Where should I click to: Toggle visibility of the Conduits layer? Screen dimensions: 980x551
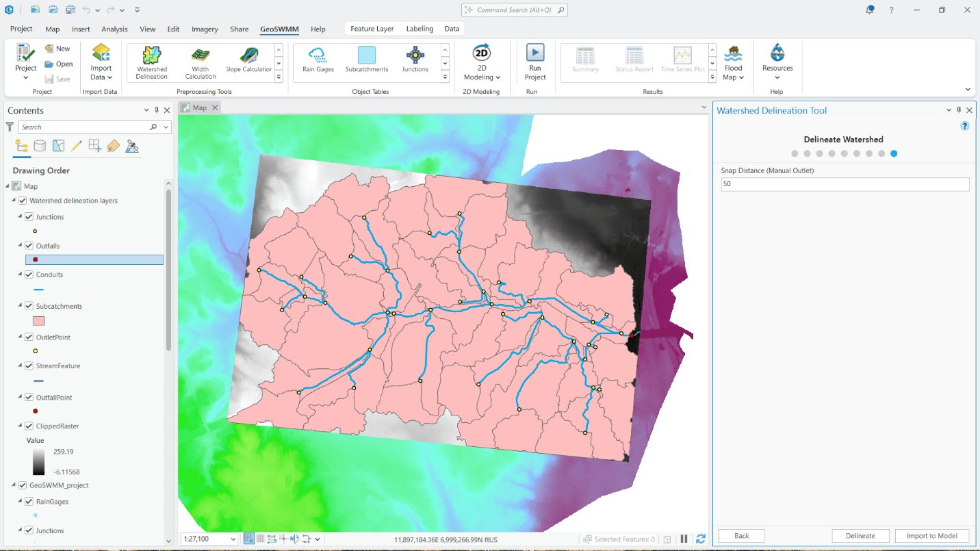click(x=28, y=274)
